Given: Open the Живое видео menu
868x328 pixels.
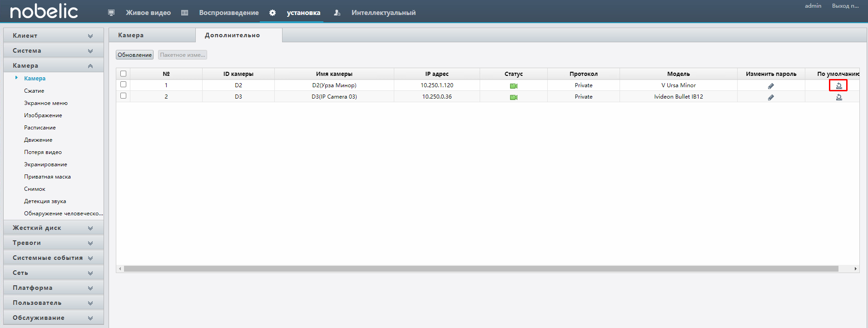Looking at the screenshot, I should coord(148,13).
